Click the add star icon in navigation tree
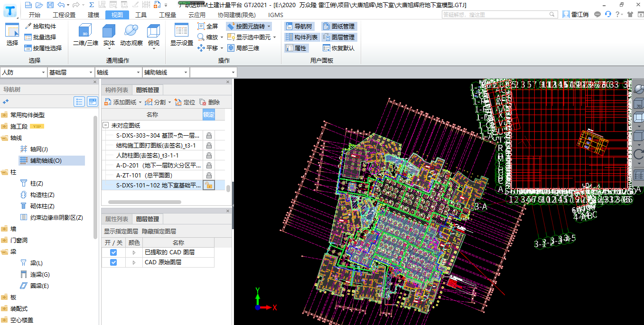The width and height of the screenshot is (644, 325). pyautogui.click(x=6, y=102)
